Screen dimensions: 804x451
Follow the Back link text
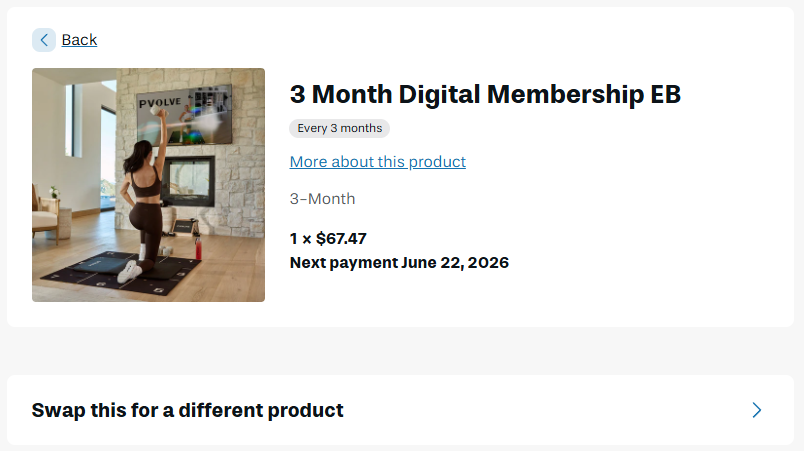point(79,40)
